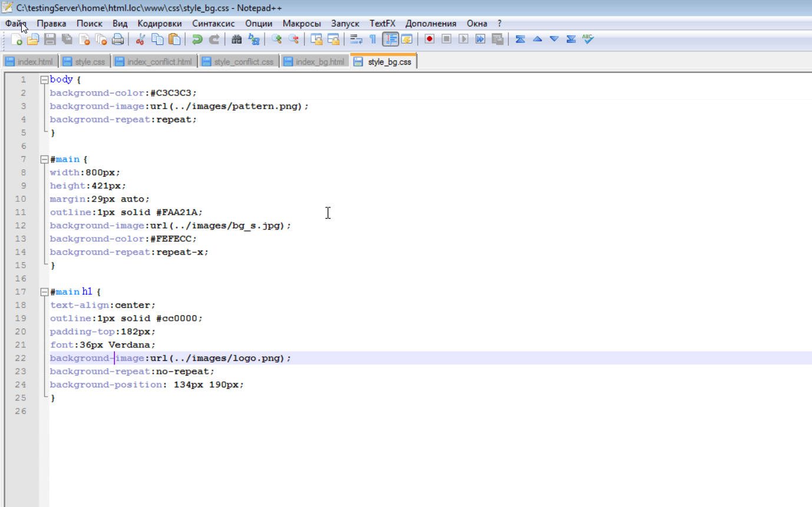812x507 pixels.
Task: Click the Print icon in toolbar
Action: pos(118,39)
